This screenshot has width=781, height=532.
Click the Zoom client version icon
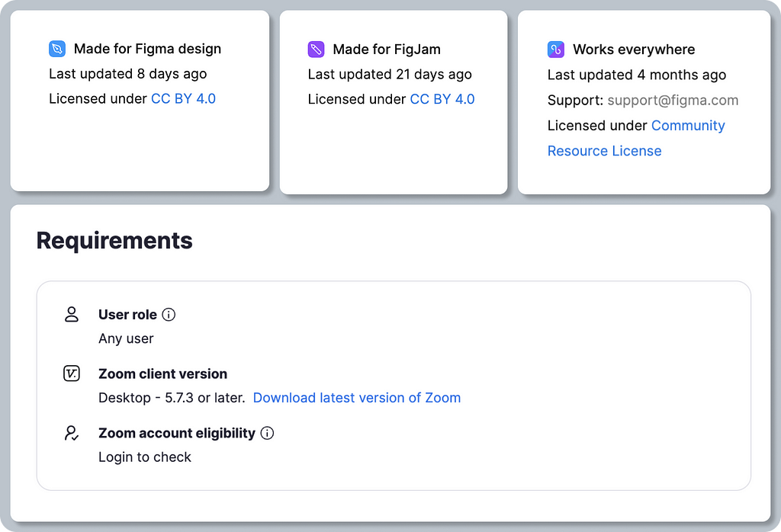click(x=72, y=373)
